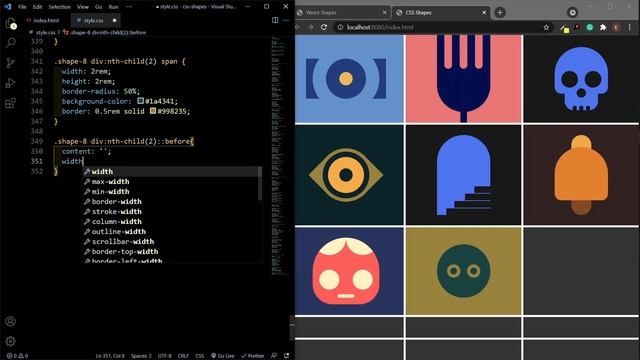
Task: Open the Explorer view in VS Code
Action: [x=11, y=24]
